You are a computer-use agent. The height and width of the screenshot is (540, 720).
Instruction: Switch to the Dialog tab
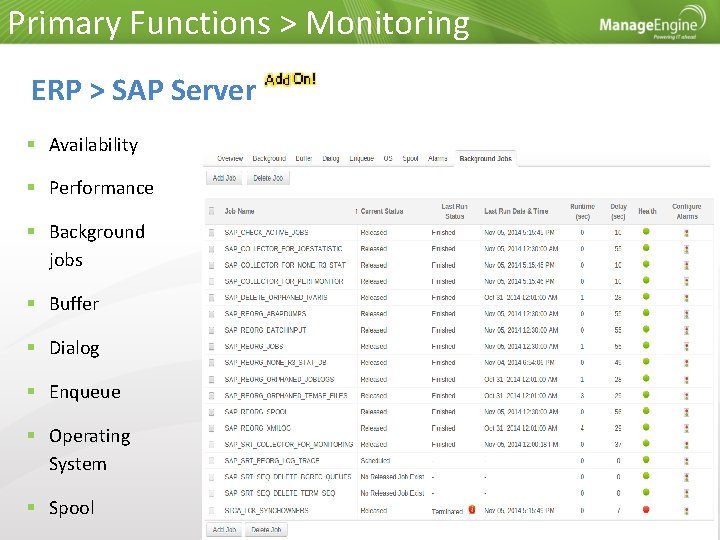[331, 158]
